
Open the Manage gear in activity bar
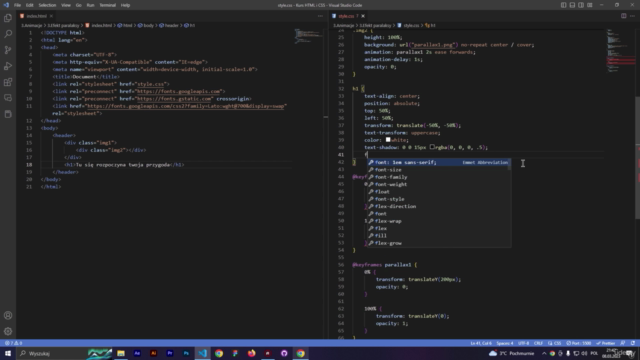pyautogui.click(x=8, y=331)
